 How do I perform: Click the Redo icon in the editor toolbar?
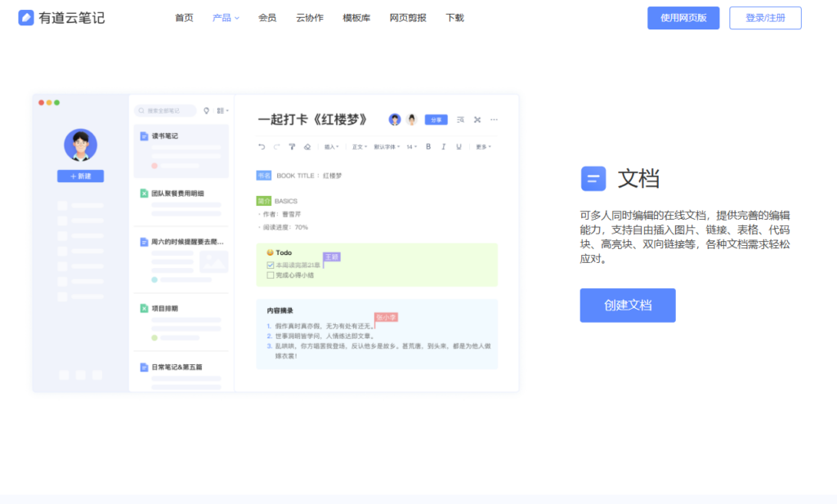click(x=276, y=146)
